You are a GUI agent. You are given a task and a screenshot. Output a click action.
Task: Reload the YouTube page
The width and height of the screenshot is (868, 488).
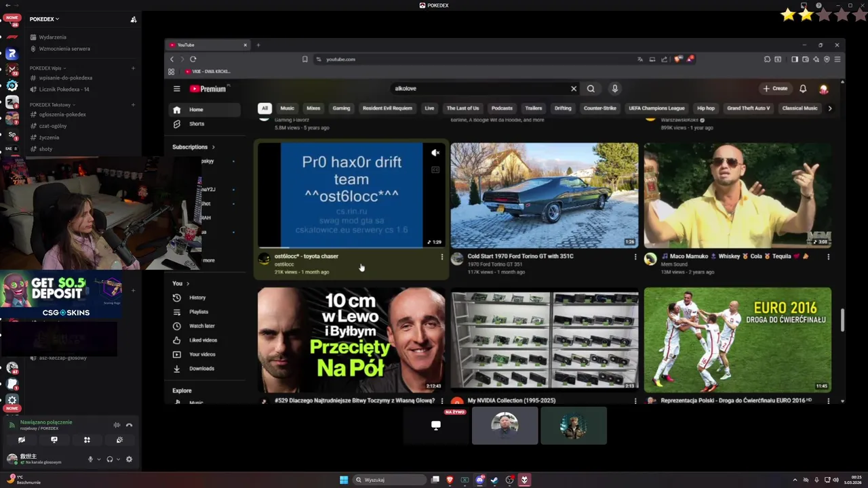193,59
